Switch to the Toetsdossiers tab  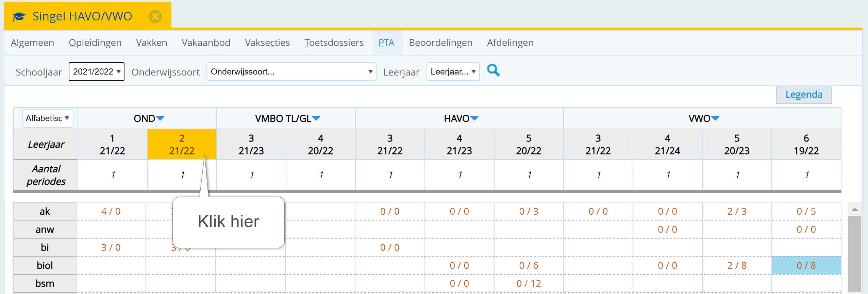click(334, 43)
